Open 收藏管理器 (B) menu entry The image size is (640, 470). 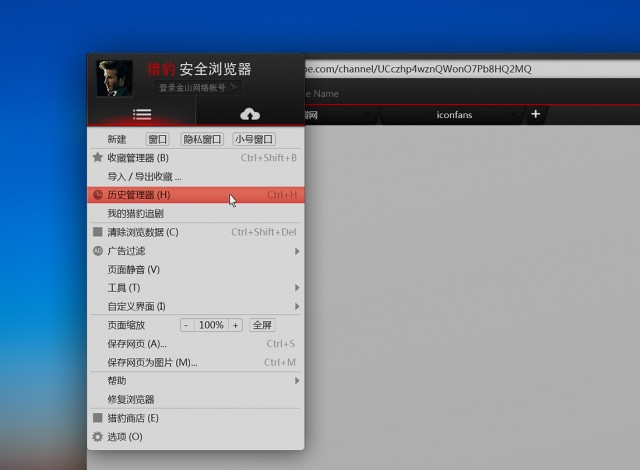click(x=196, y=158)
